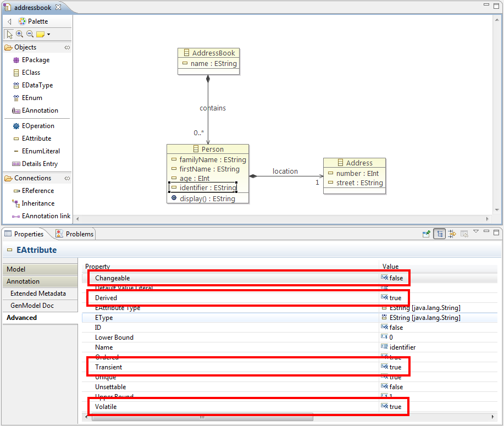Screen dimensions: 504x426
Task: Choose the EOperation palette tool
Action: pos(37,126)
